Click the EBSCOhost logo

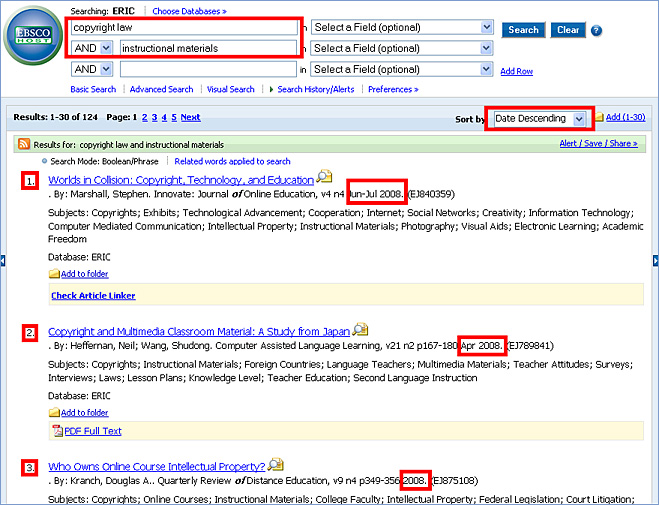click(x=33, y=35)
